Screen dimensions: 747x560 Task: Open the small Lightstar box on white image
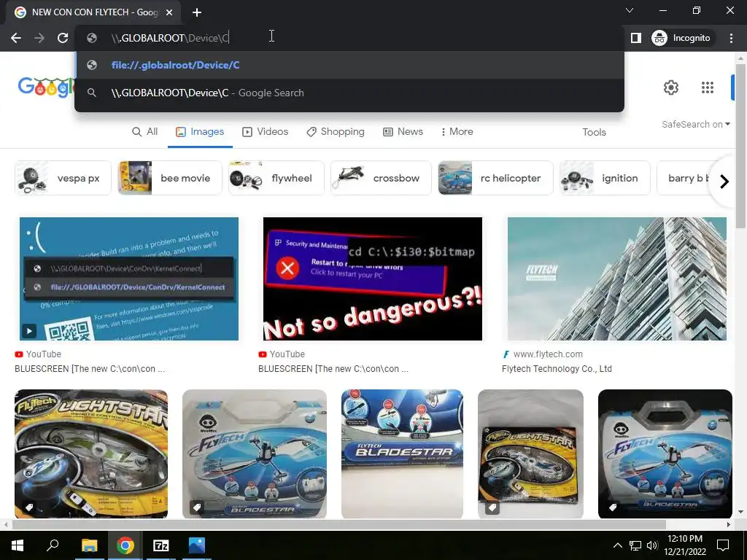[x=531, y=454]
